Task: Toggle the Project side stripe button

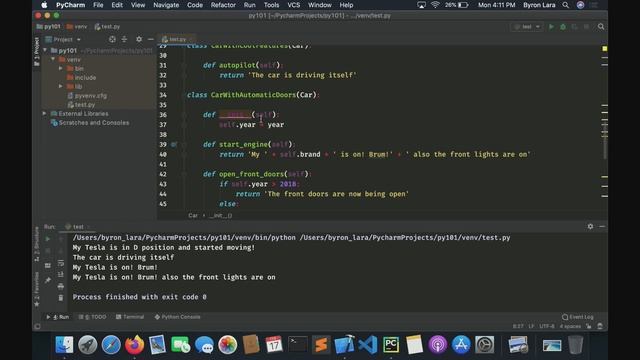Action: pos(37,51)
